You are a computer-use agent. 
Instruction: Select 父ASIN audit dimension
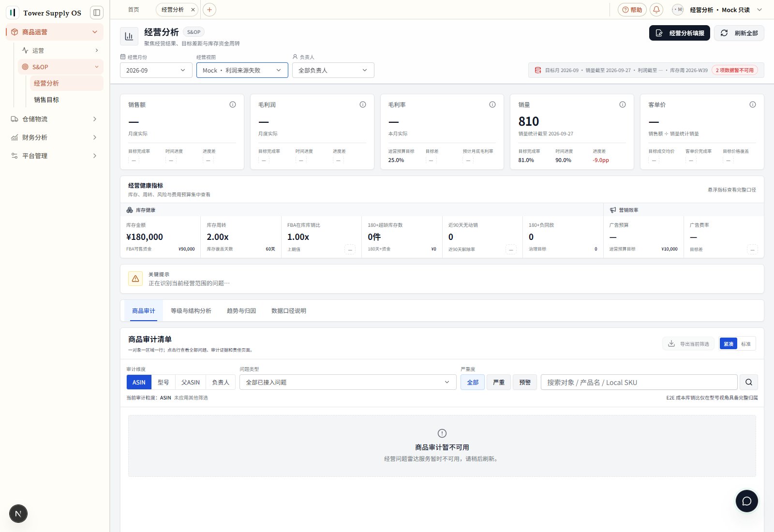click(191, 382)
